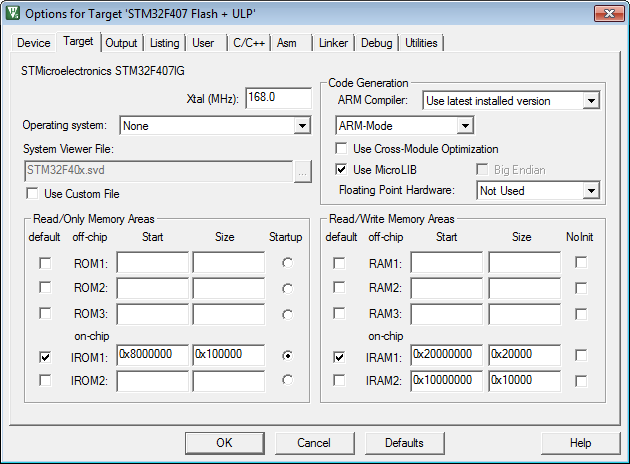The width and height of the screenshot is (630, 464).
Task: Click the IRAM1 Start field 0x20000000
Action: [x=446, y=355]
